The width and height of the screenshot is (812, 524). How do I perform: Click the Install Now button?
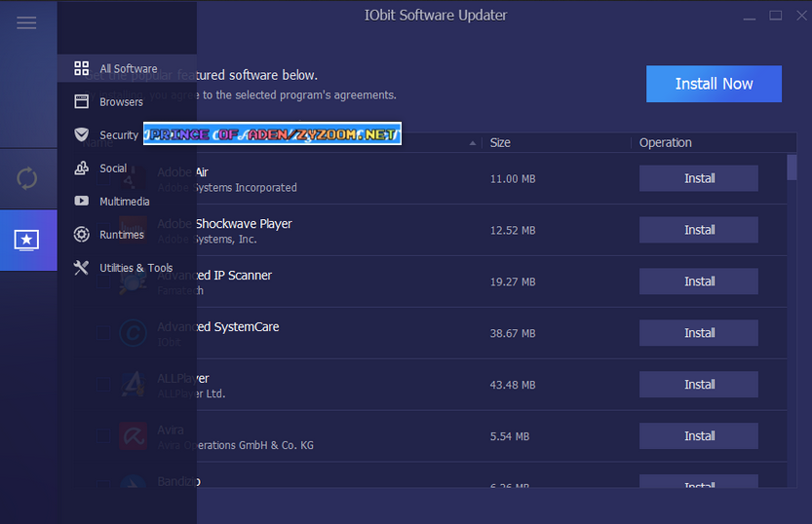pos(714,84)
